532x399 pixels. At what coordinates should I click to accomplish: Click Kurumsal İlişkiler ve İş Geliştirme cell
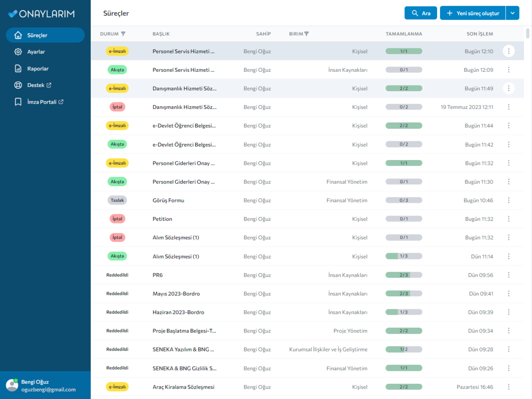(x=328, y=349)
